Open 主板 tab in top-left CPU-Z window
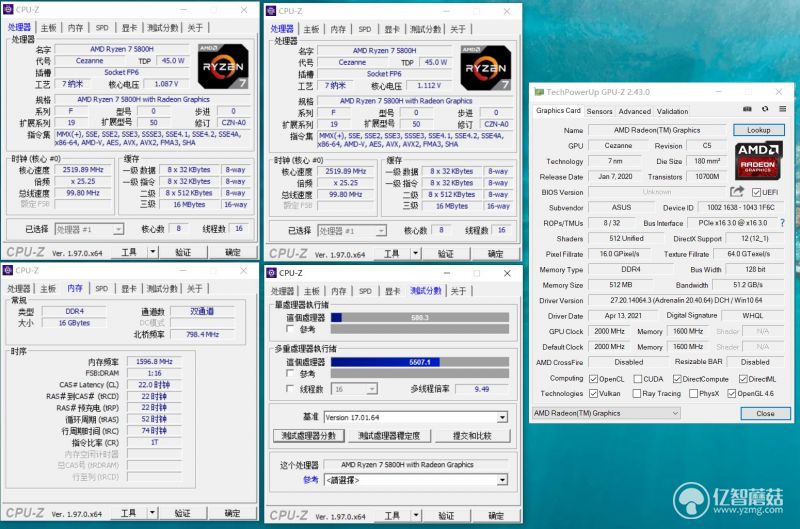The height and width of the screenshot is (529, 800). [x=48, y=28]
